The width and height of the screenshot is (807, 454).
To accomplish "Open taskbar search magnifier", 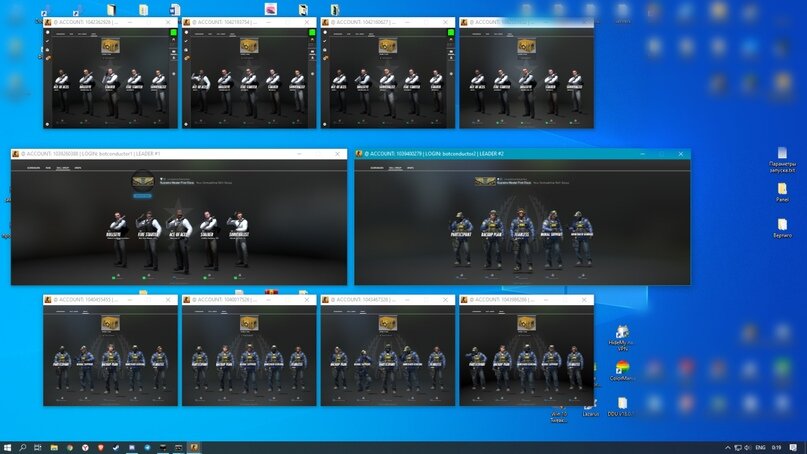I will point(23,448).
